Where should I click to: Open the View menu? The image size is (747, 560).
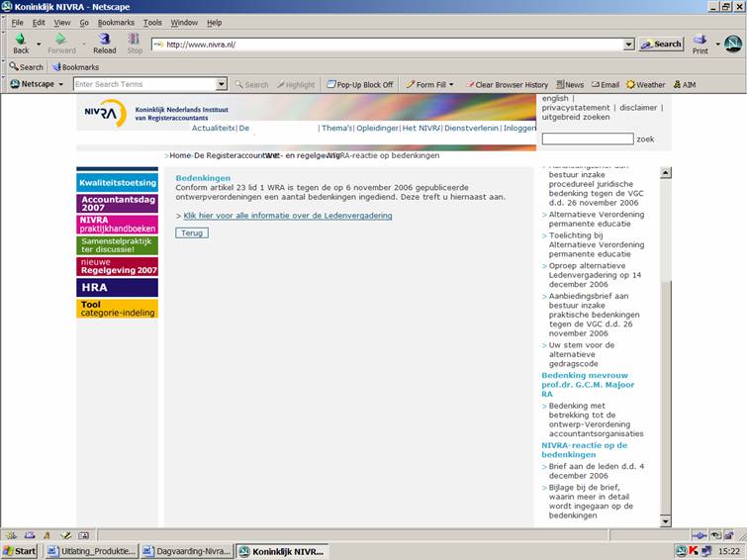[x=62, y=23]
